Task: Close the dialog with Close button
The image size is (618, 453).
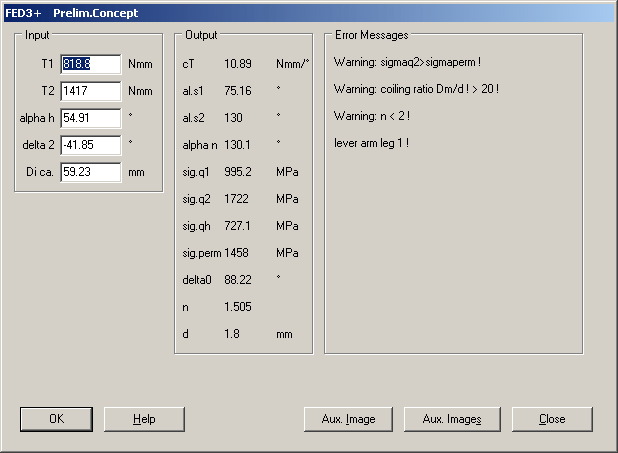Action: point(552,419)
